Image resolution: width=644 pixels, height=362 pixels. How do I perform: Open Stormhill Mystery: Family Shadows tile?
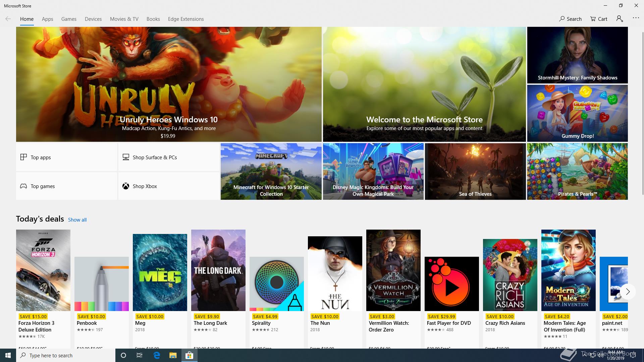(x=577, y=55)
